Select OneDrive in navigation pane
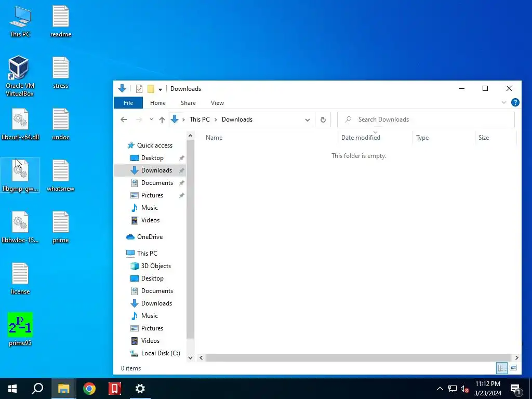 (150, 237)
